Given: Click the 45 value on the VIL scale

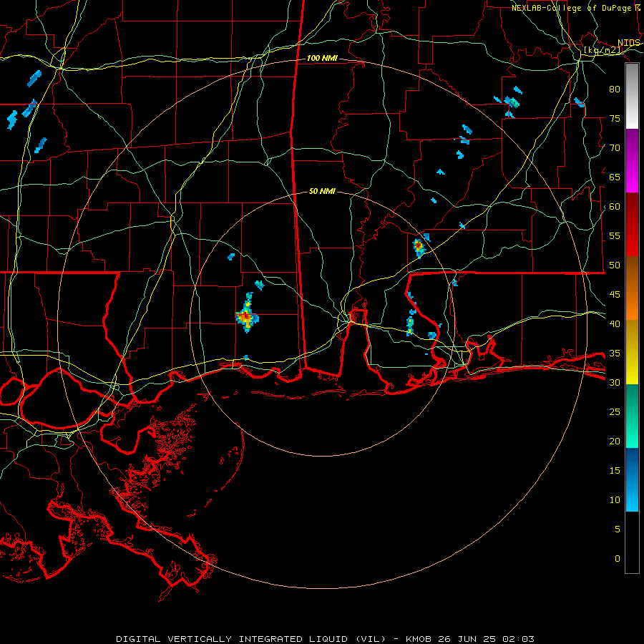Looking at the screenshot, I should point(615,295).
